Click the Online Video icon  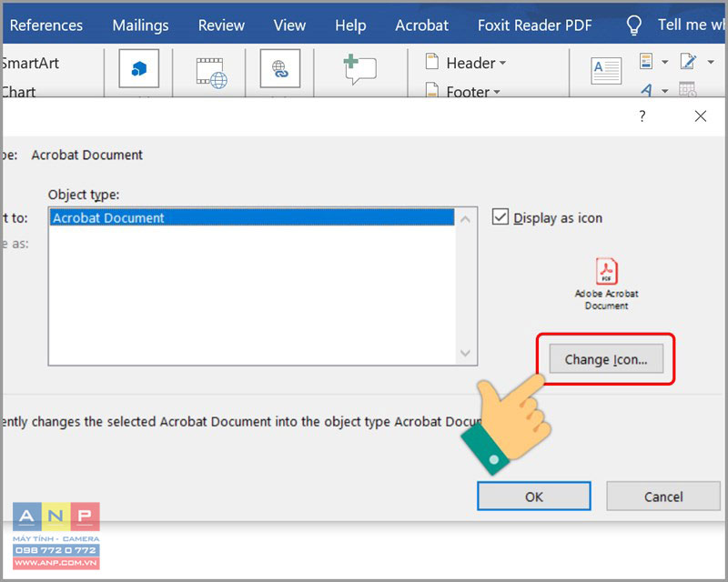(212, 73)
